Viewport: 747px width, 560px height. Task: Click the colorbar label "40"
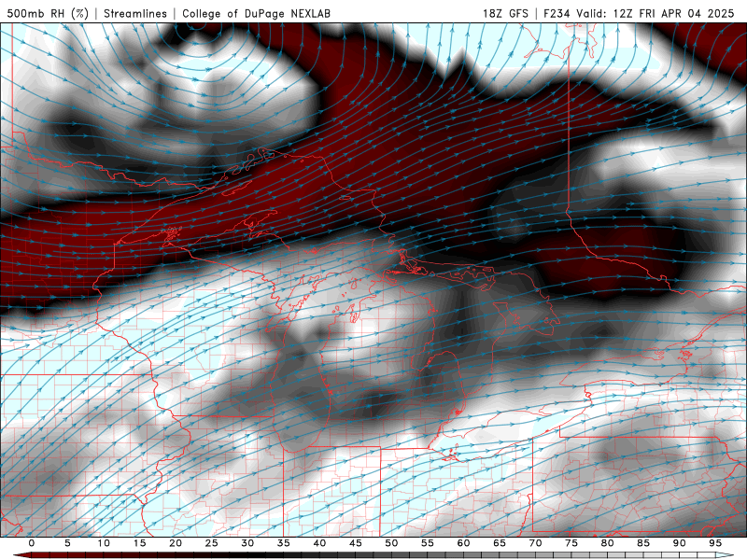[319, 543]
